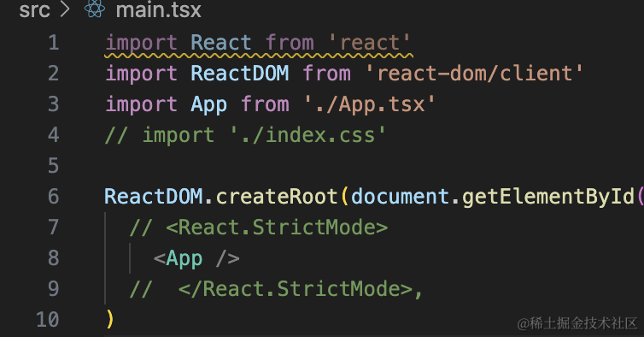Click line number 5 in gutter
644x337 pixels.
click(x=54, y=166)
